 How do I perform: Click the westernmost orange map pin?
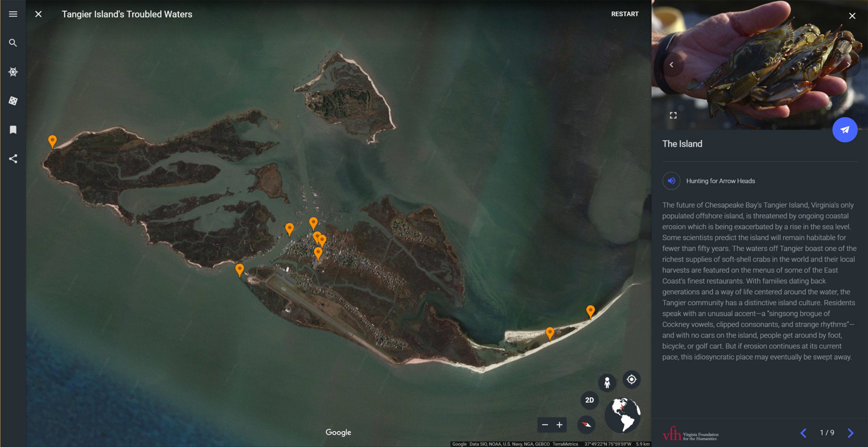coord(52,141)
